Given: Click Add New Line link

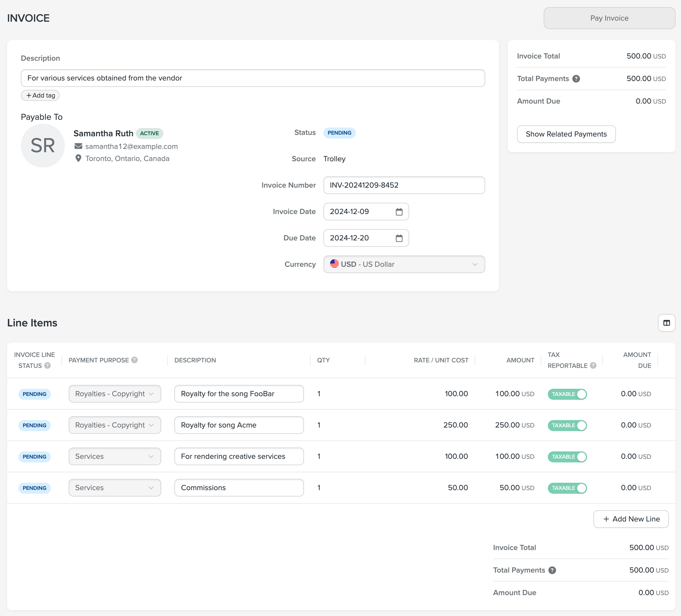Looking at the screenshot, I should coord(631,519).
